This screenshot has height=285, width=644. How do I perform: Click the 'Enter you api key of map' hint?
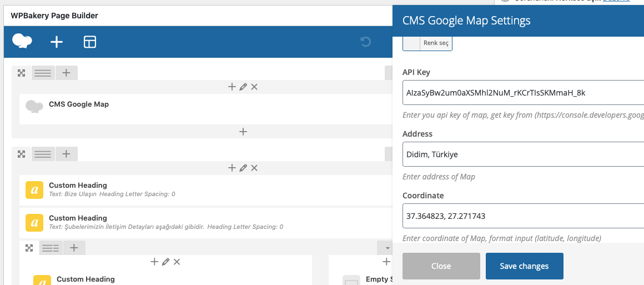523,115
